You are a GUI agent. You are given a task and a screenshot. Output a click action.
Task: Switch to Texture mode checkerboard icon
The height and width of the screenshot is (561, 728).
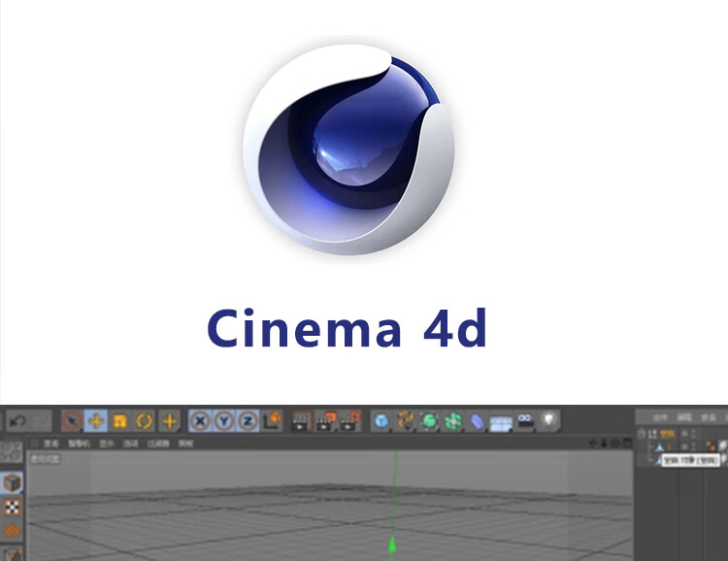13,508
